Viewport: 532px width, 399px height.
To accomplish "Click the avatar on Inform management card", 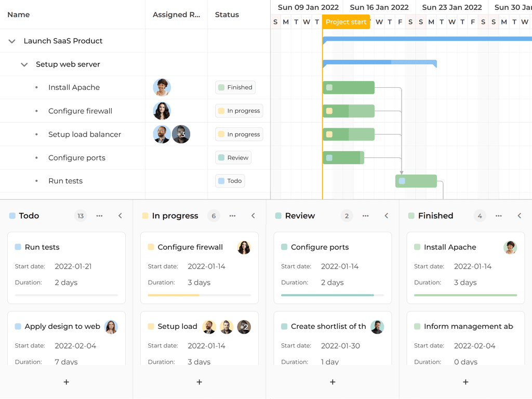I will [x=510, y=327].
